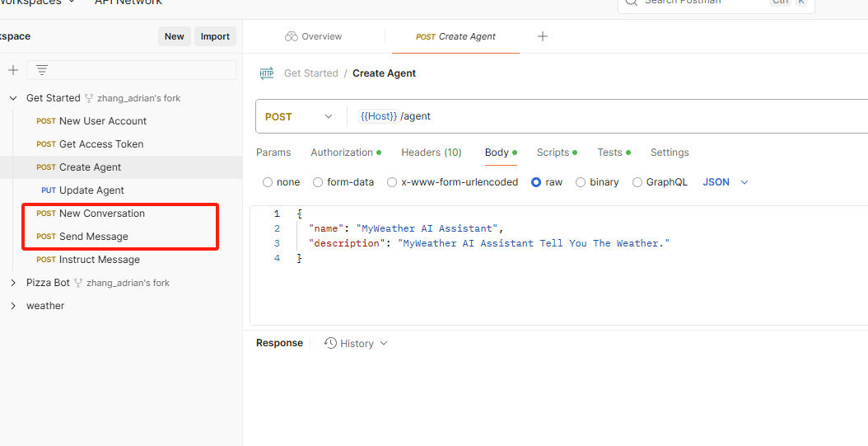Click the fork icon beside Get Started

(x=89, y=98)
